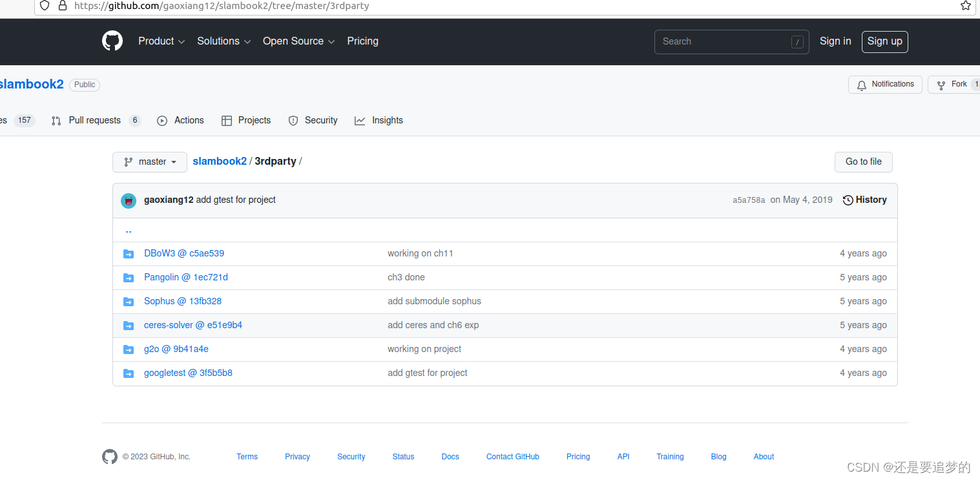Click the Go to file button
The image size is (980, 480).
[x=864, y=162]
